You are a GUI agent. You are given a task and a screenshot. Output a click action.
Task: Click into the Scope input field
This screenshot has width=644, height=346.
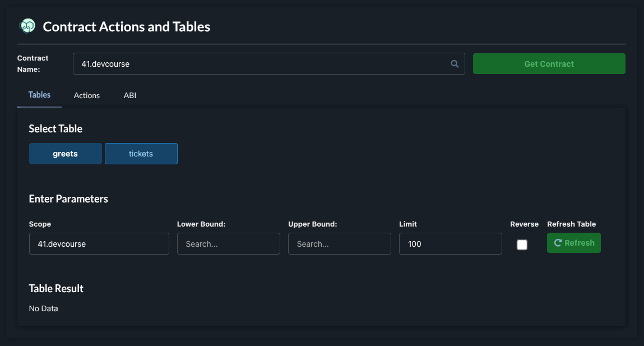(x=99, y=244)
